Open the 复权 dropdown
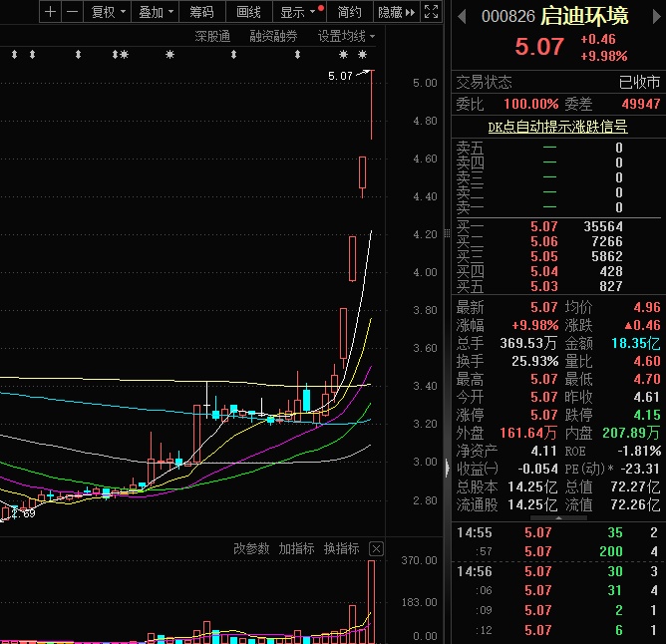This screenshot has width=666, height=644. [x=107, y=12]
